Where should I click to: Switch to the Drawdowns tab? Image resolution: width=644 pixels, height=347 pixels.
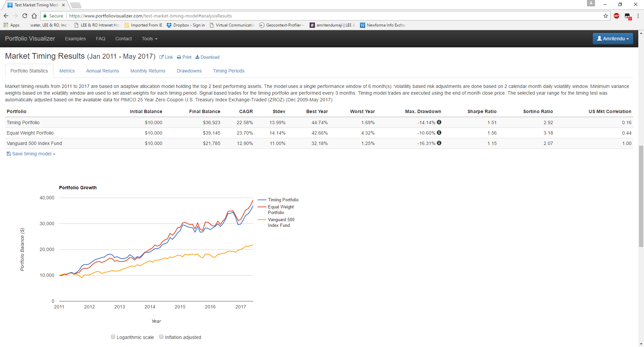click(189, 71)
